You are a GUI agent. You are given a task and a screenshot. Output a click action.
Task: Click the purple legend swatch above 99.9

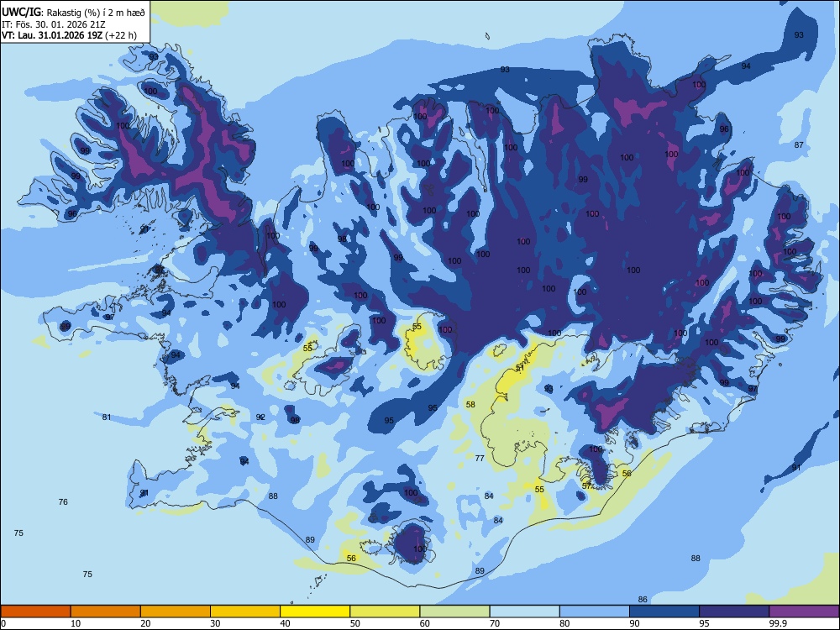(804, 612)
